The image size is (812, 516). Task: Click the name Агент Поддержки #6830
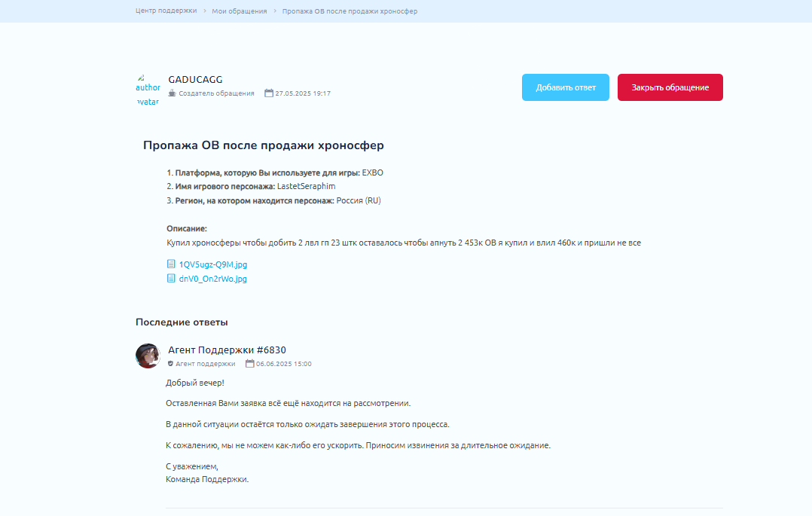(227, 350)
